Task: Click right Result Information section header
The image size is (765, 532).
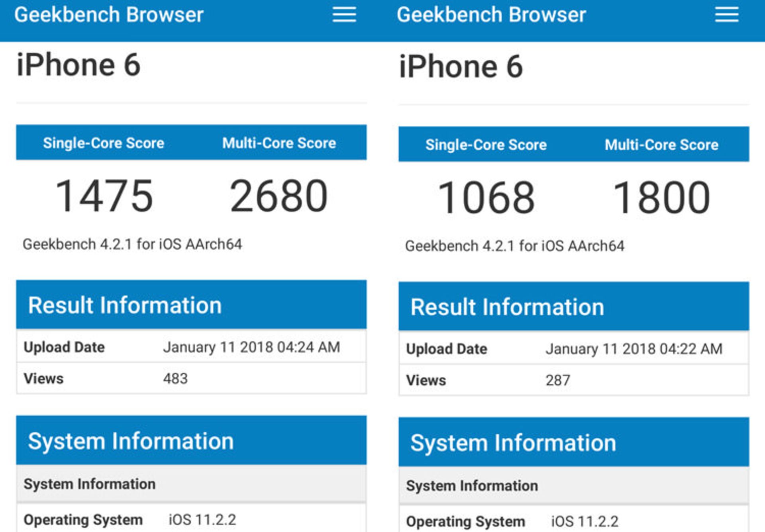Action: [507, 307]
